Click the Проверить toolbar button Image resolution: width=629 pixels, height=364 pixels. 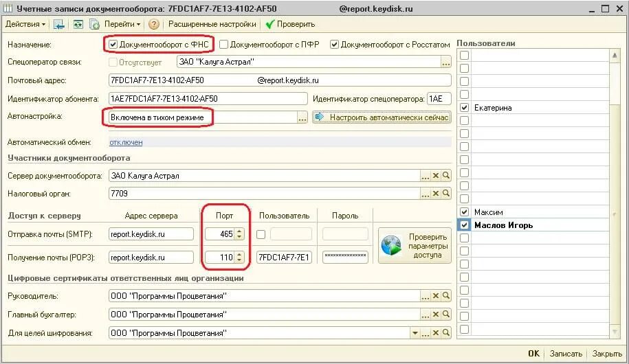[x=290, y=24]
